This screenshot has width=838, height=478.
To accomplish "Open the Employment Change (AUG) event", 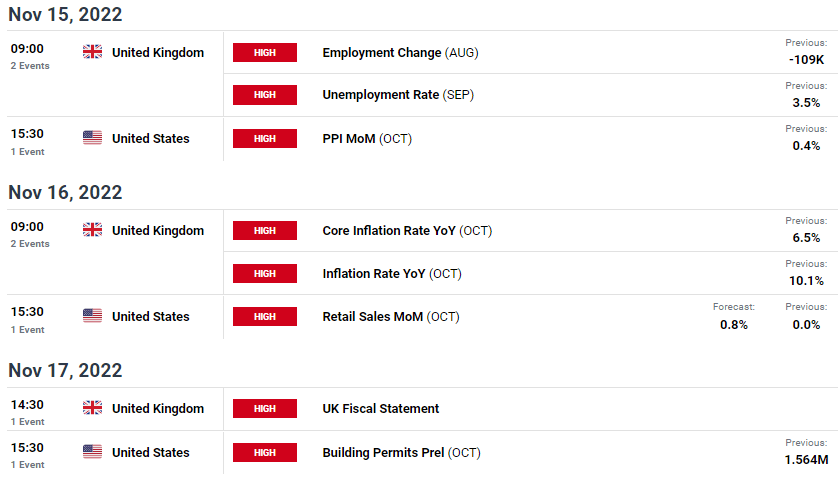I will (x=400, y=52).
